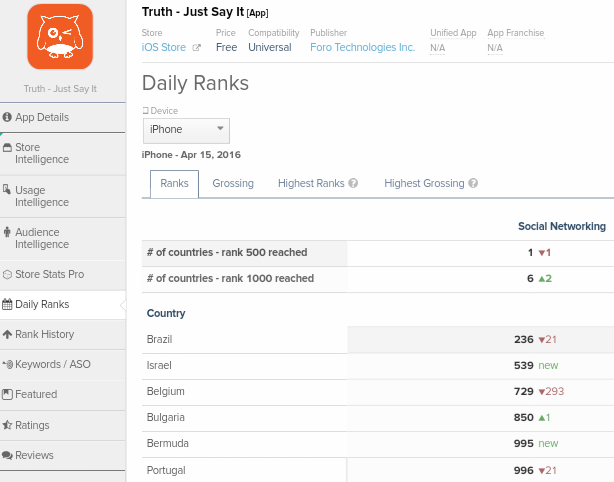
Task: Click Bulgaria's rank value 850
Action: coord(524,417)
